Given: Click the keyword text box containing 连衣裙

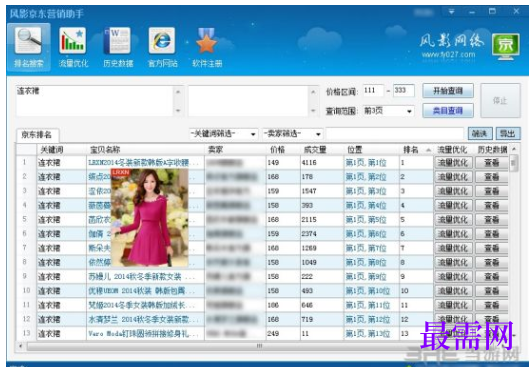Looking at the screenshot, I should click(x=94, y=100).
